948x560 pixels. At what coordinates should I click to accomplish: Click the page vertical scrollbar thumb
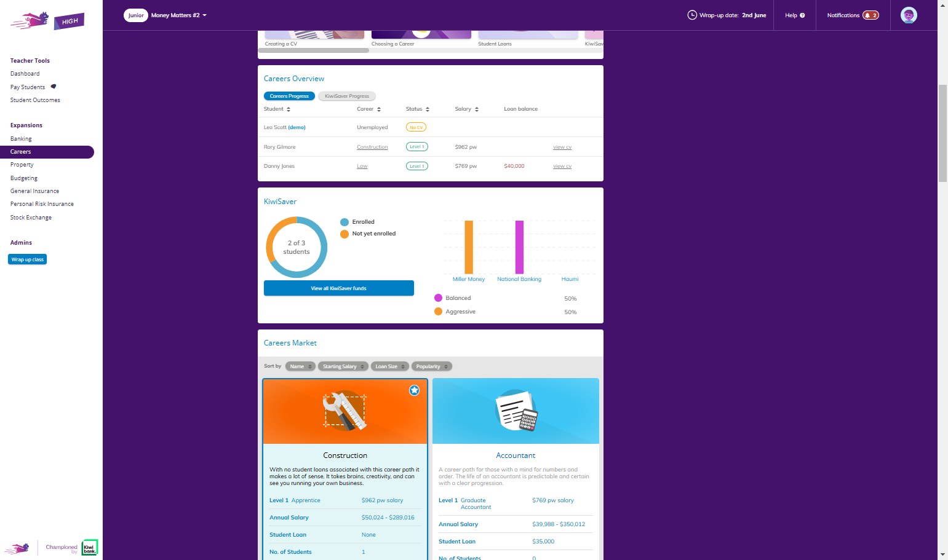942,133
